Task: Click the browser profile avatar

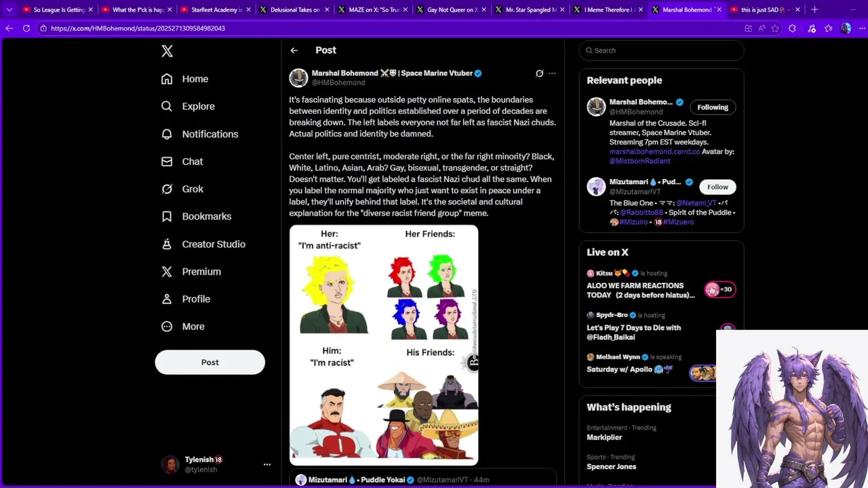Action: coord(846,28)
